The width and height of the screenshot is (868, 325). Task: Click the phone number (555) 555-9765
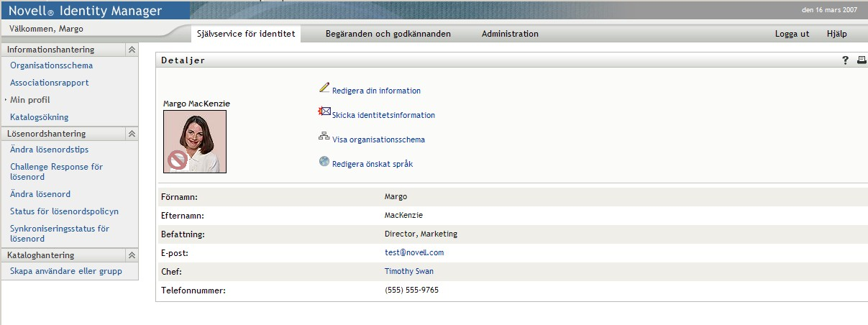click(x=411, y=290)
